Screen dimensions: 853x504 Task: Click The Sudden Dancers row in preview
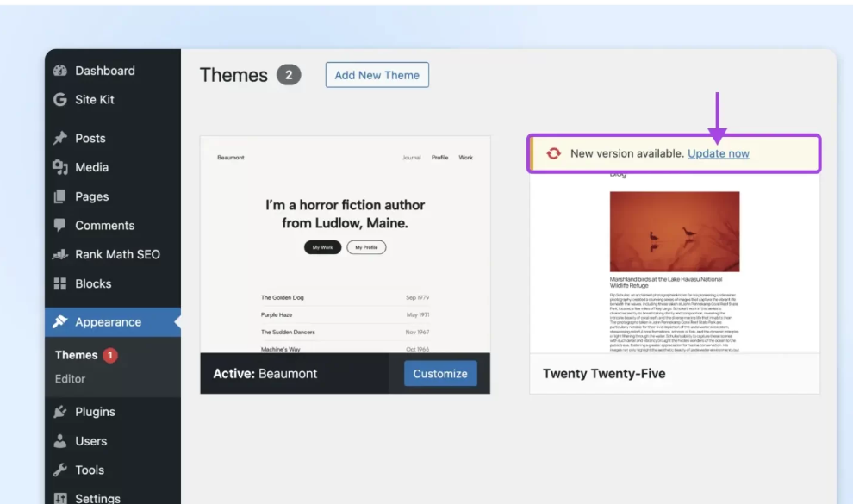[x=345, y=333]
